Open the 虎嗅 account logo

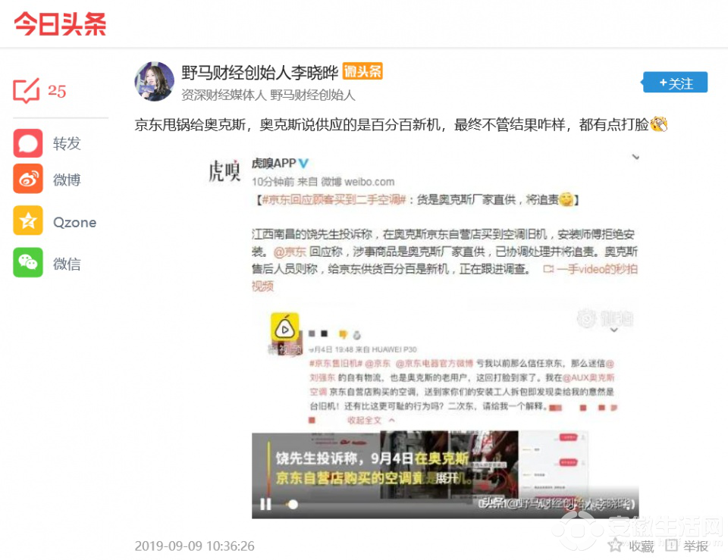[224, 171]
